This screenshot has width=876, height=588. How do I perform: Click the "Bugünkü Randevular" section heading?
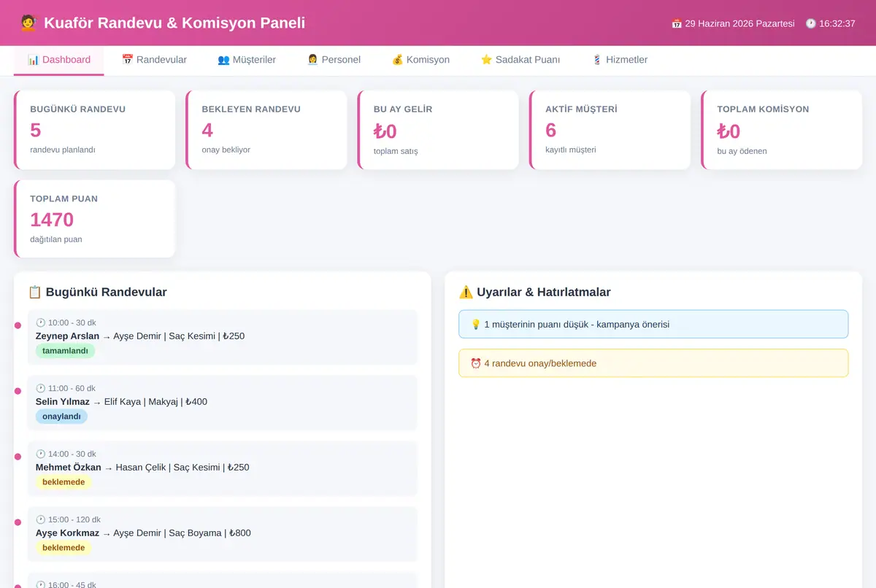pyautogui.click(x=106, y=292)
